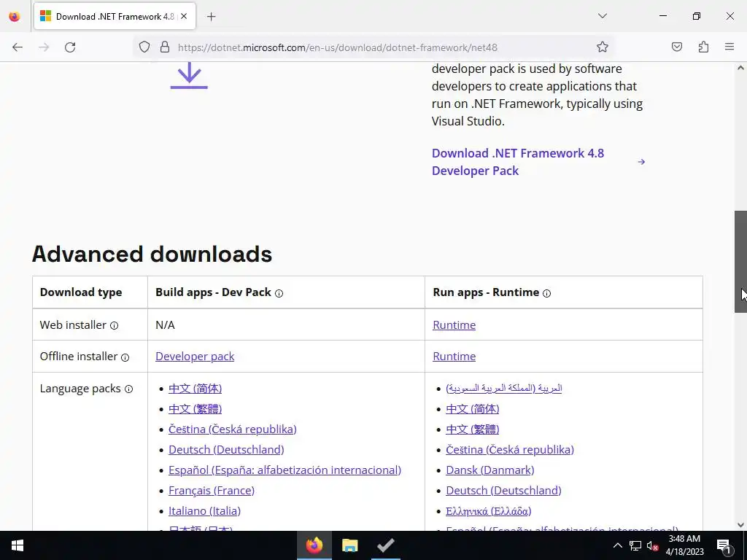Open the Extensions puzzle icon

[x=703, y=47]
